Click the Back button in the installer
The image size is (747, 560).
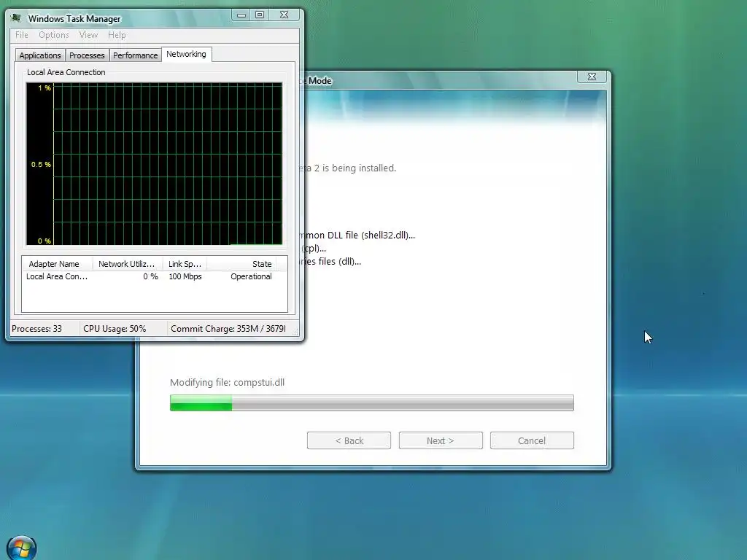click(x=349, y=440)
